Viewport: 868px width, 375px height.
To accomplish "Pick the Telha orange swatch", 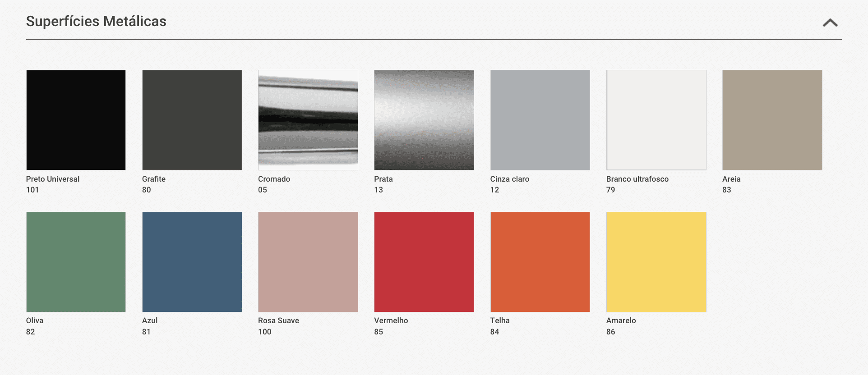I will point(540,262).
